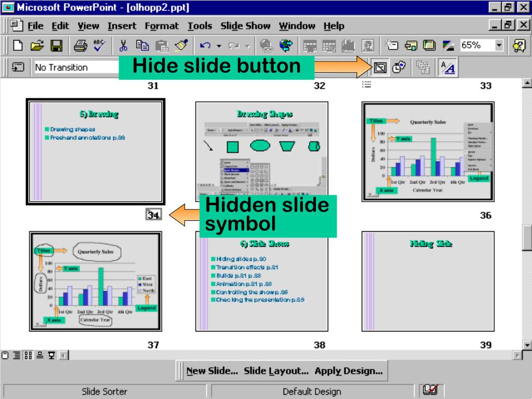This screenshot has width=532, height=399.
Task: Click the Apply Design toolbar icon
Action: pyautogui.click(x=429, y=45)
